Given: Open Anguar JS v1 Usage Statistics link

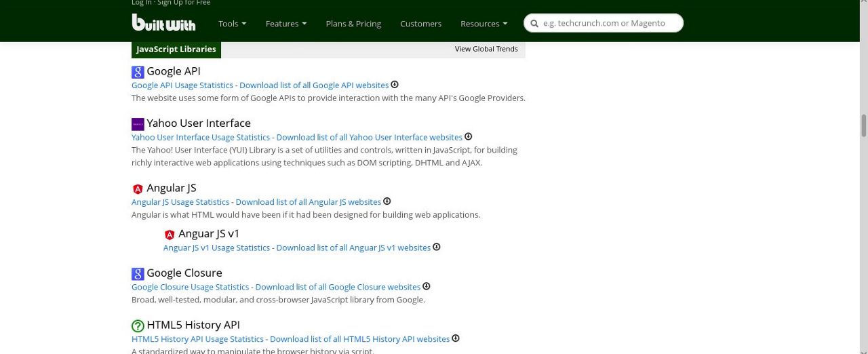Looking at the screenshot, I should click(216, 248).
